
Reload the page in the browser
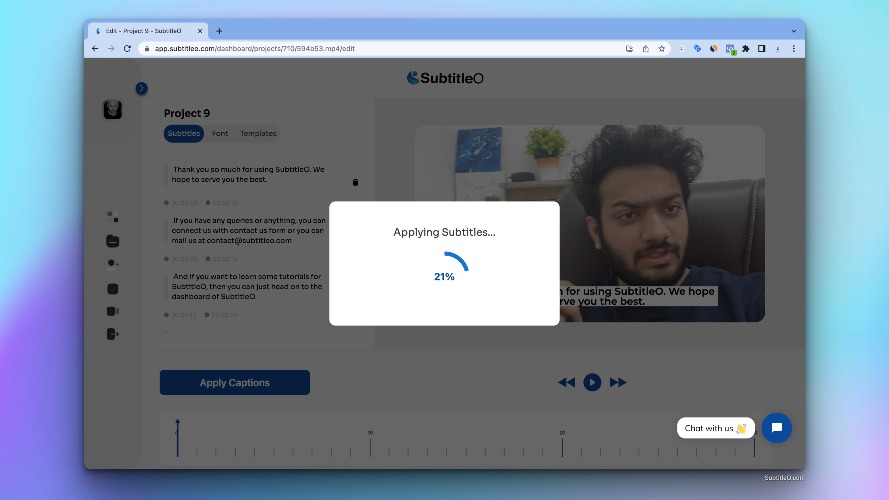click(127, 49)
